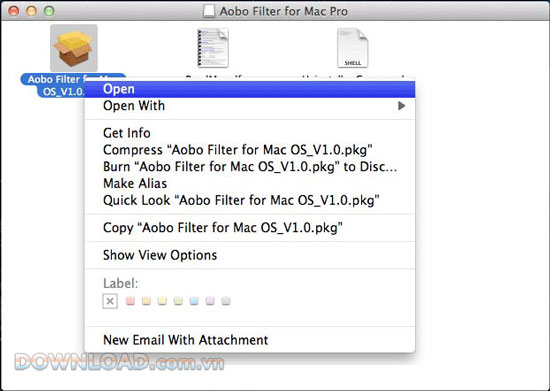This screenshot has height=391, width=550.
Task: Select Get Info in the context menu
Action: (250, 133)
